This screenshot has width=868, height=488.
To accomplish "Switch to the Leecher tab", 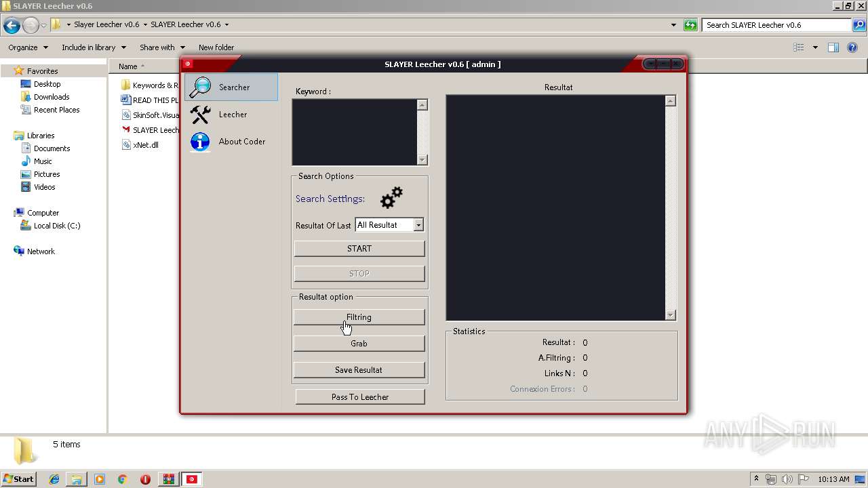I will coord(231,115).
